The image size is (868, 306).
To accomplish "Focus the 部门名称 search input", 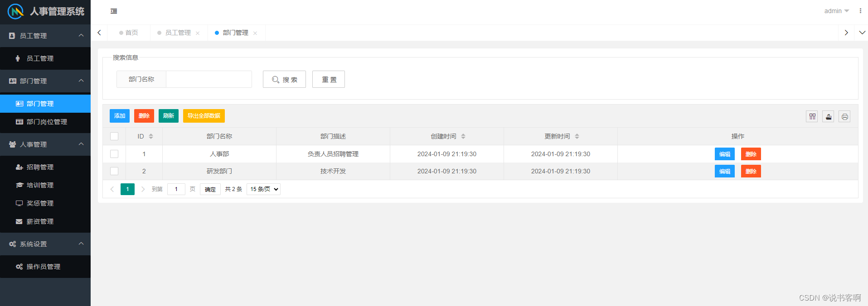I will (209, 79).
